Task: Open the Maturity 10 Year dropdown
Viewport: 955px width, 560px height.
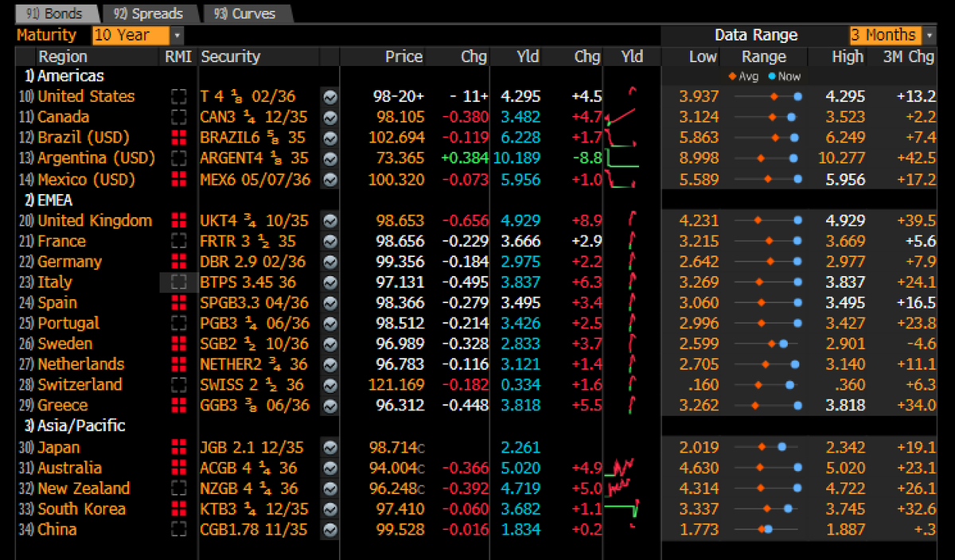Action: (x=137, y=35)
